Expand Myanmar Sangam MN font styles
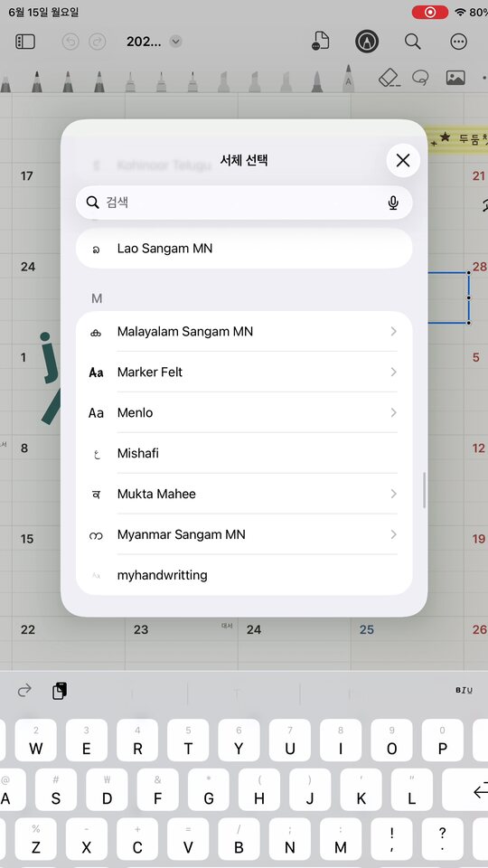Image resolution: width=488 pixels, height=868 pixels. click(x=393, y=534)
